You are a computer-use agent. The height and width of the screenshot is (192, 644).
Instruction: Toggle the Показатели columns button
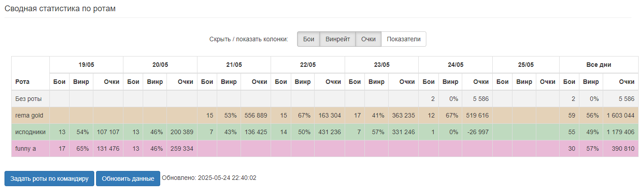[x=403, y=39]
